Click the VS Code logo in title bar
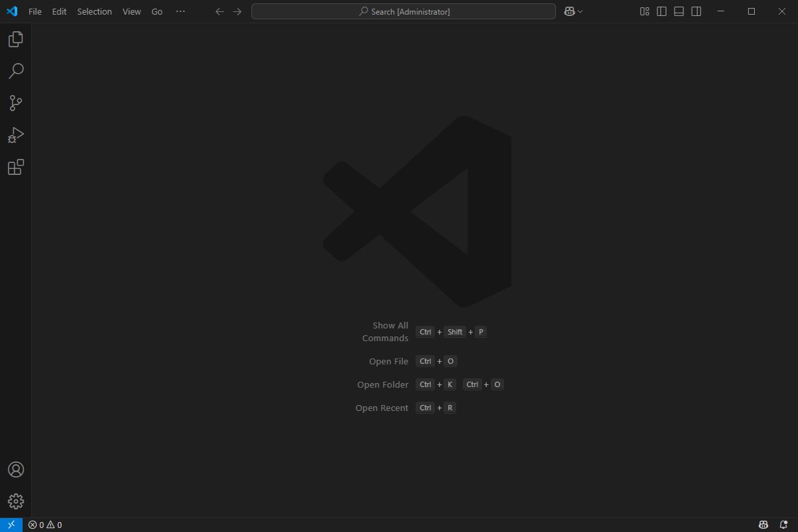The height and width of the screenshot is (532, 798). (12, 11)
